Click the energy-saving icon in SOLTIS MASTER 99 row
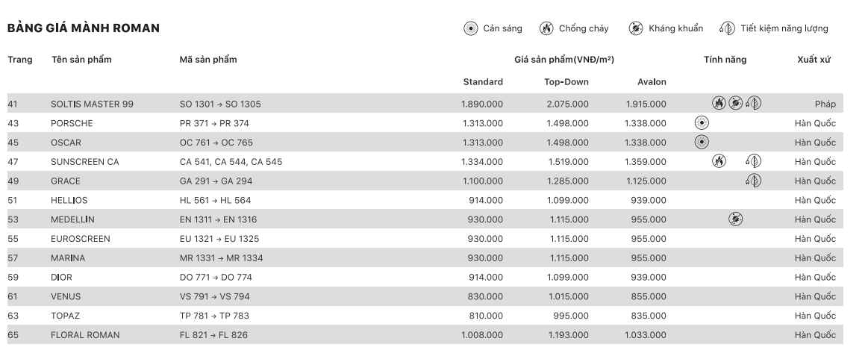This screenshot has width=868, height=356. click(754, 104)
